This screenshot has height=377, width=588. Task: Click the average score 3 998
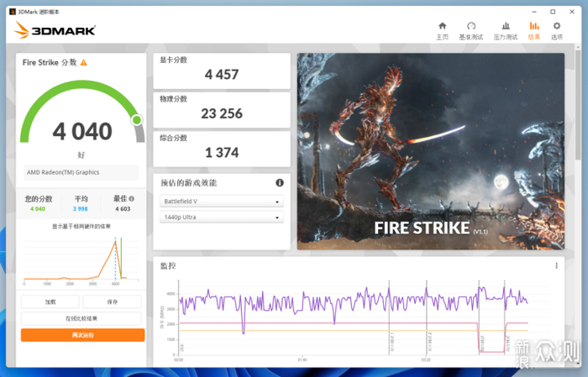[x=81, y=209]
